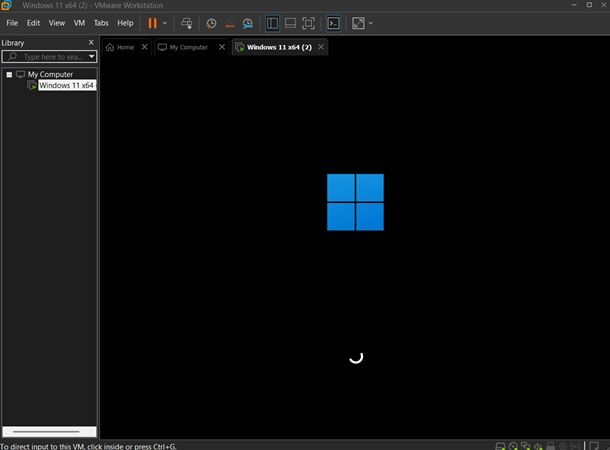Switch to the Home tab

pos(120,47)
